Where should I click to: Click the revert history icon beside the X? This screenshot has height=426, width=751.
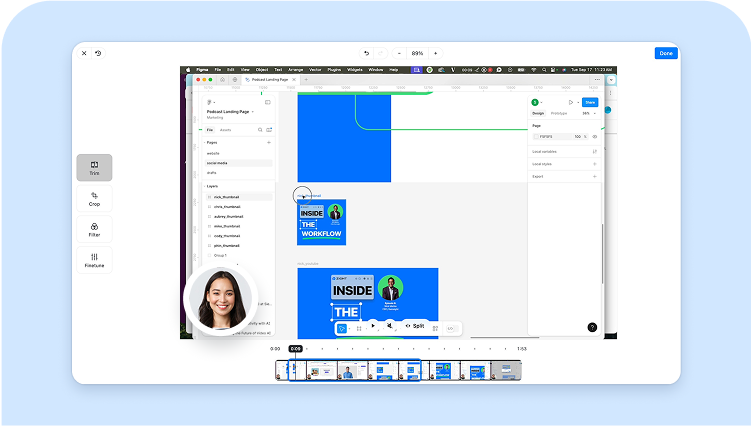pyautogui.click(x=98, y=53)
